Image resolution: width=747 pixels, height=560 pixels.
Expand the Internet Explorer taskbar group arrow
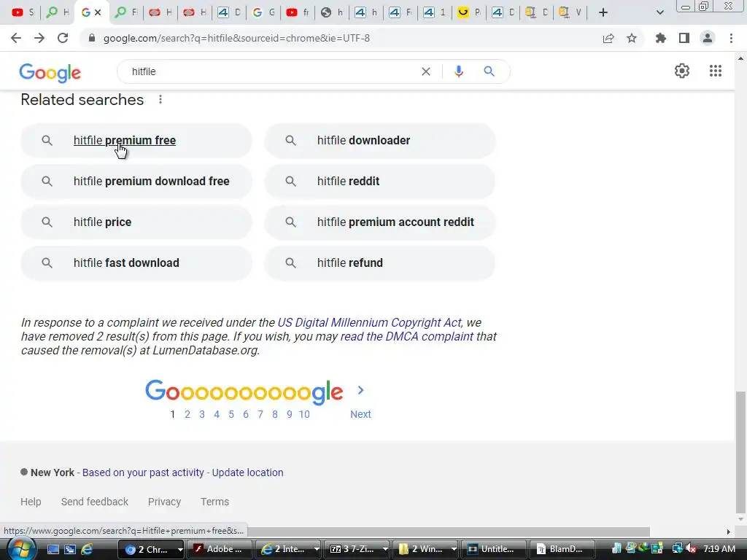[x=317, y=549]
